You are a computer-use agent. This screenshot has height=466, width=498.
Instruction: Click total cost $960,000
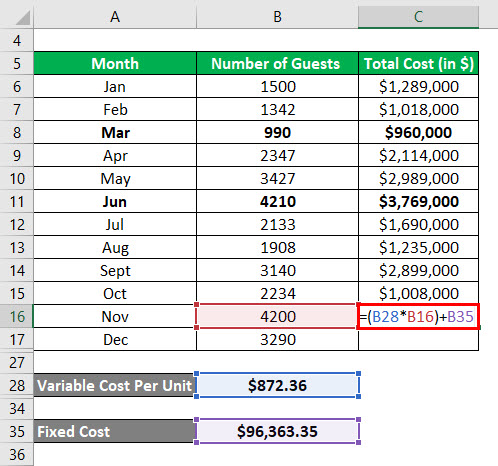click(x=418, y=132)
